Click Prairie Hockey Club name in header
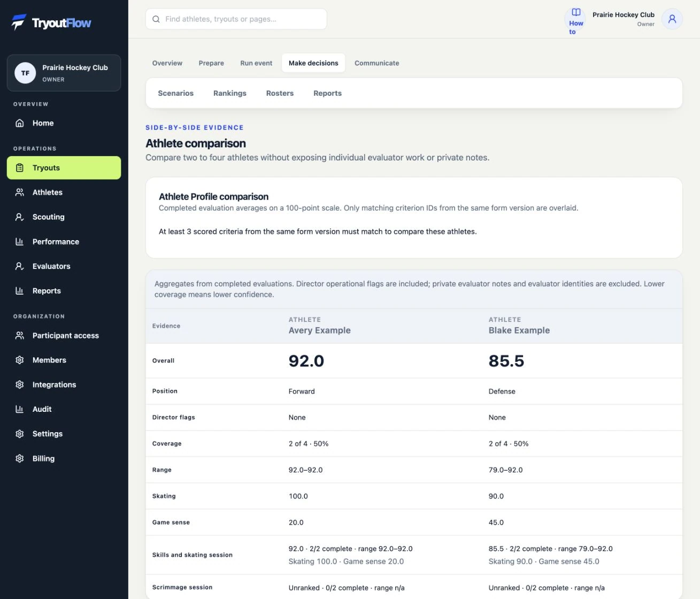 pyautogui.click(x=623, y=15)
